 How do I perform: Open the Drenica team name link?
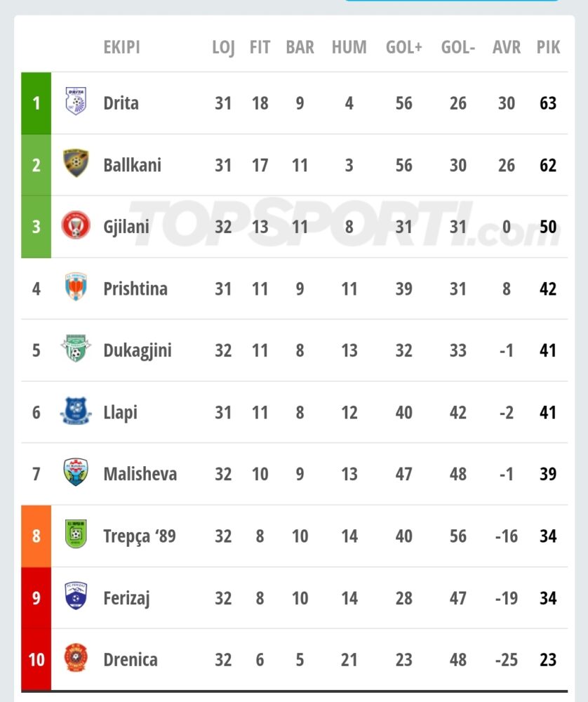(x=131, y=659)
